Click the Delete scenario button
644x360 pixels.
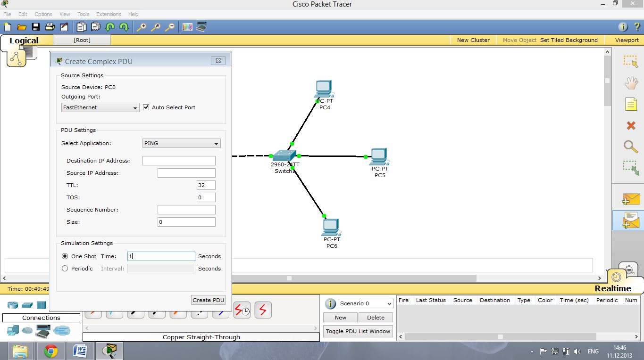pyautogui.click(x=376, y=318)
